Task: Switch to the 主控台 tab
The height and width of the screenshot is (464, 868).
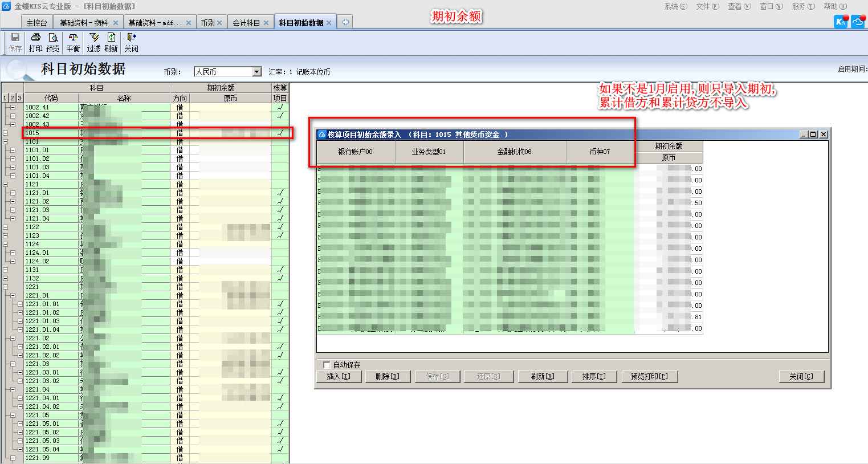Action: click(36, 23)
